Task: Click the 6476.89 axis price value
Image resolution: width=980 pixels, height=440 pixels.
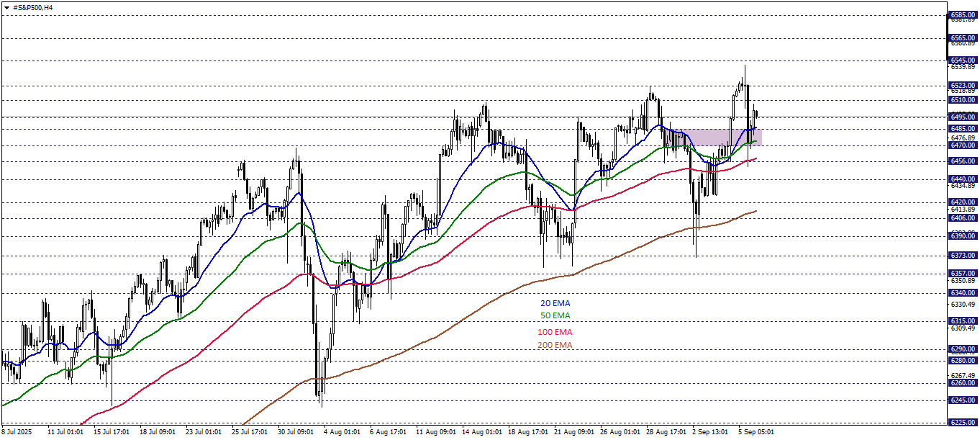Action: tap(963, 138)
